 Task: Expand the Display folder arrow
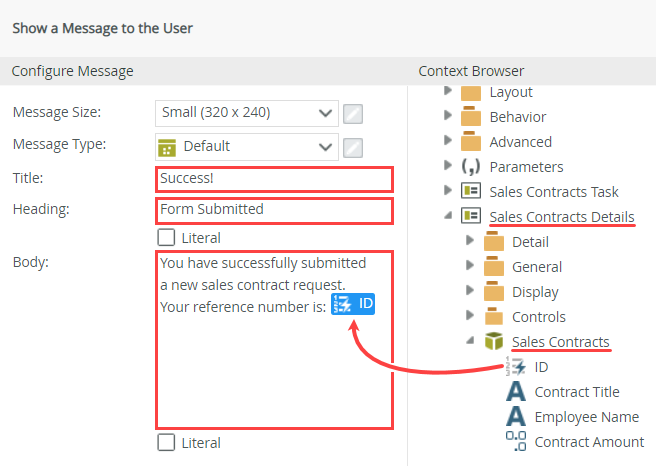470,290
